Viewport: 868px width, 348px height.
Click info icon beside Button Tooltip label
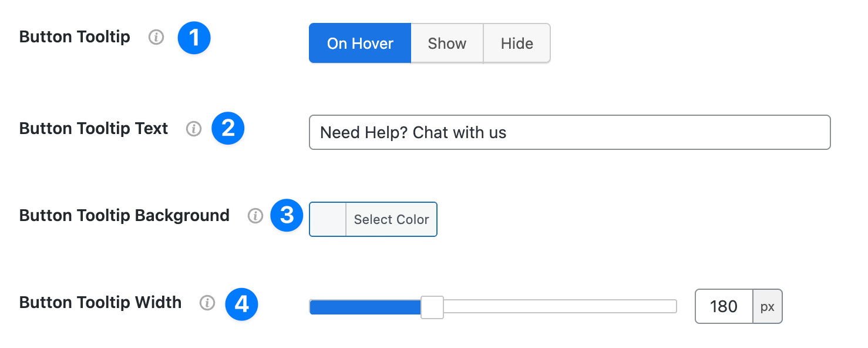point(156,38)
